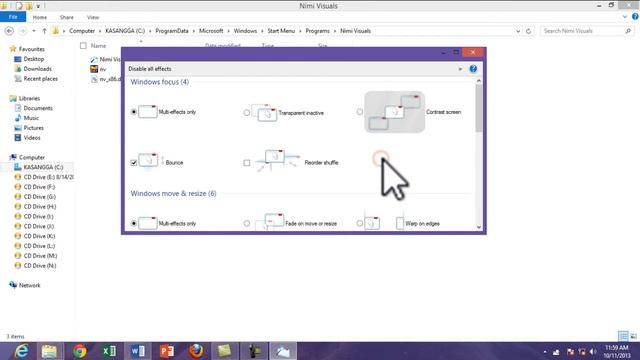Open Explorer help question mark icon
The width and height of the screenshot is (640, 360).
(x=635, y=17)
